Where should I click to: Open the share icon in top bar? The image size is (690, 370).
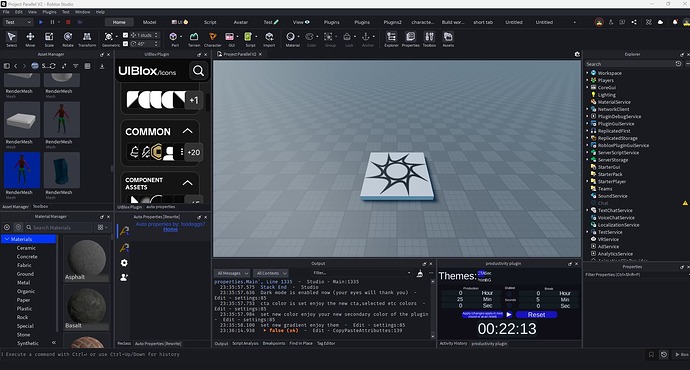(634, 22)
